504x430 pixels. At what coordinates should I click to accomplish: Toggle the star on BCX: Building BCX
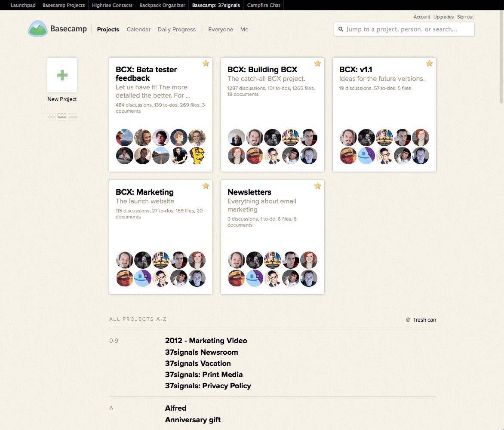317,64
